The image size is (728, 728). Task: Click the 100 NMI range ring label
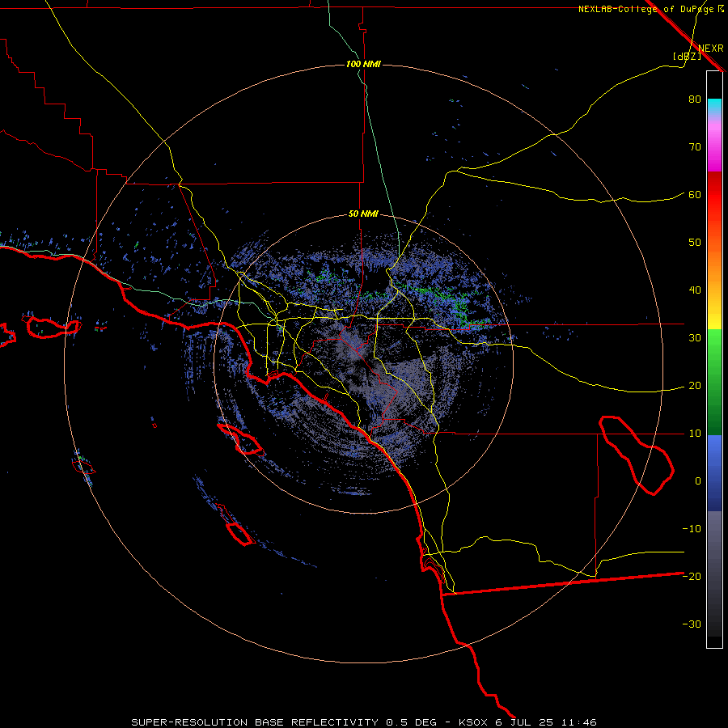(x=363, y=64)
